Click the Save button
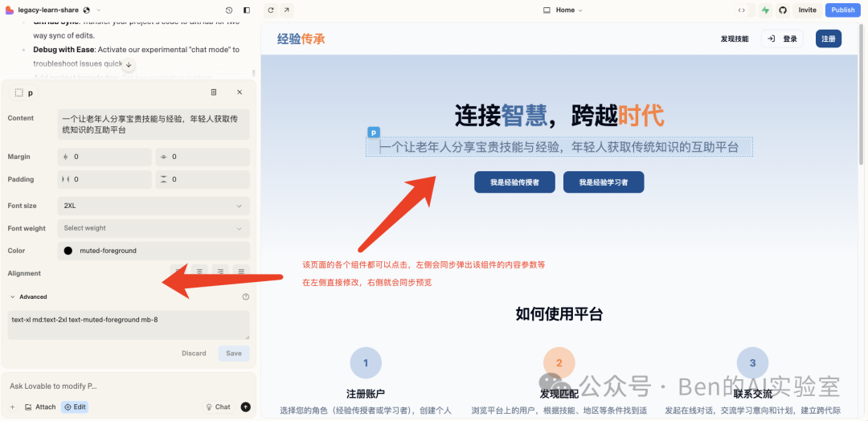This screenshot has height=421, width=868. 234,354
